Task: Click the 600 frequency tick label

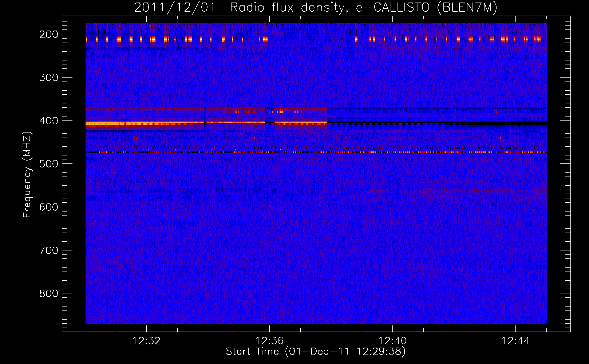Action: tap(49, 207)
